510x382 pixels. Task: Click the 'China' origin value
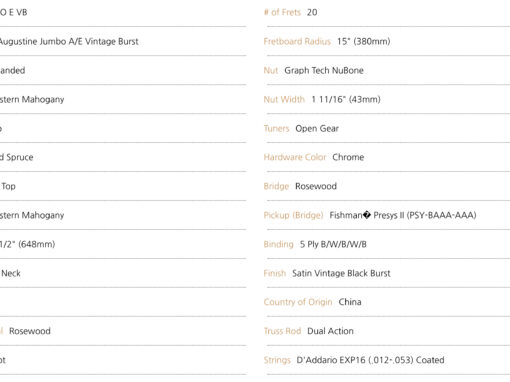pos(350,302)
